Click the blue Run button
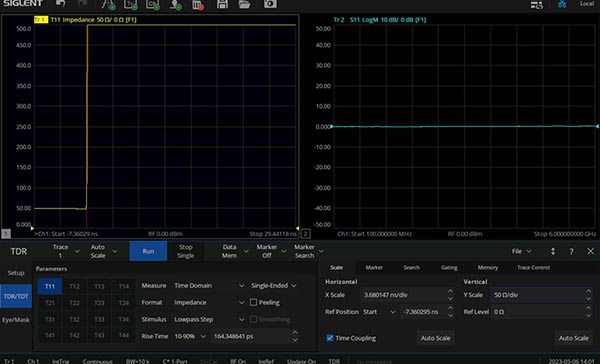The image size is (600, 364). click(x=148, y=251)
